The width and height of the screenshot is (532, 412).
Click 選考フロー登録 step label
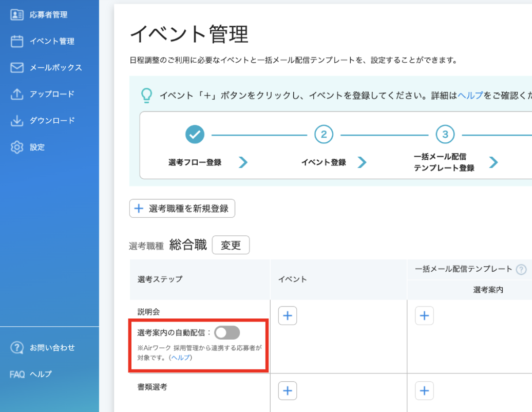pos(195,162)
